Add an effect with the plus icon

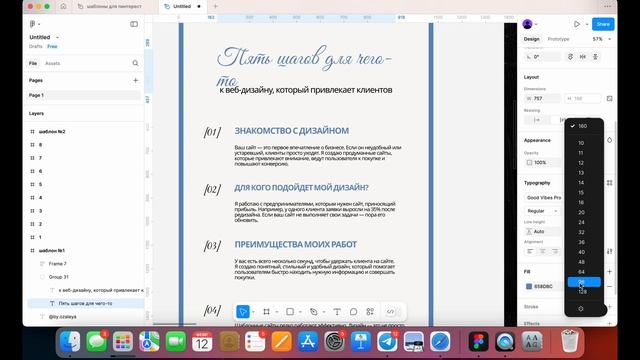pyautogui.click(x=609, y=323)
